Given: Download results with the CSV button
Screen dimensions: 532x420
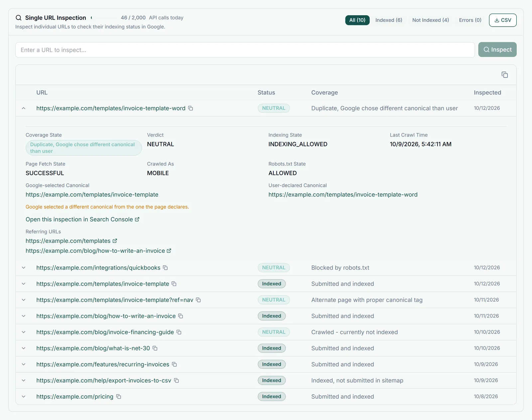Looking at the screenshot, I should tap(503, 20).
